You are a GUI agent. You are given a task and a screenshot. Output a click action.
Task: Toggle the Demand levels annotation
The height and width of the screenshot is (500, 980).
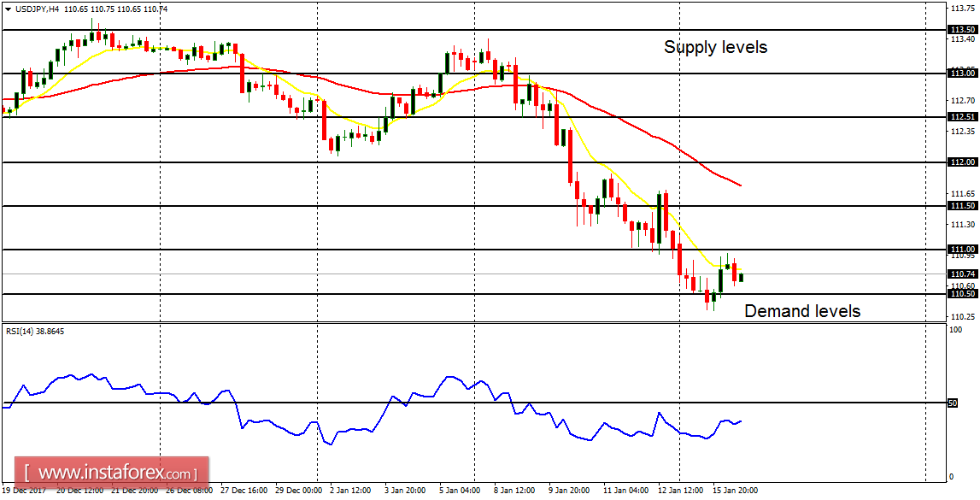(x=801, y=311)
